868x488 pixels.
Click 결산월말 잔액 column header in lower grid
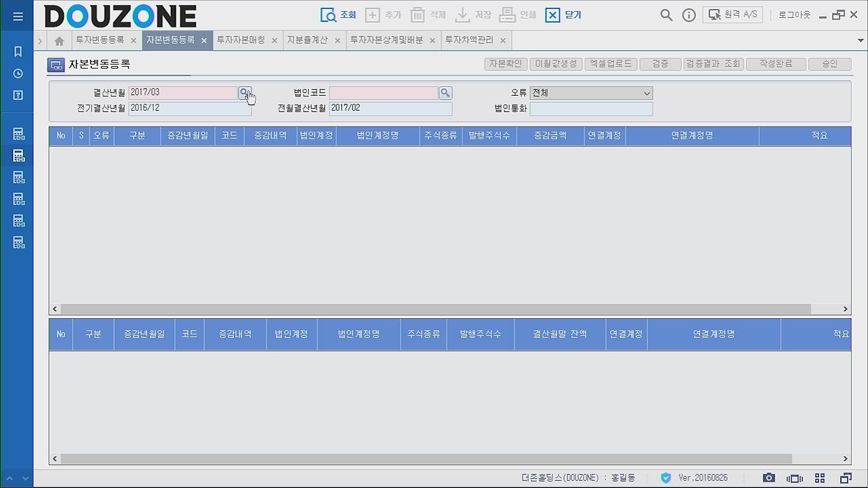pyautogui.click(x=560, y=334)
